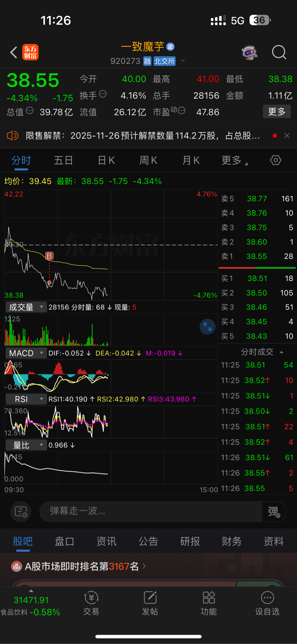Open the 成交量 indicator dropdown
This screenshot has width=297, height=644.
pyautogui.click(x=26, y=307)
